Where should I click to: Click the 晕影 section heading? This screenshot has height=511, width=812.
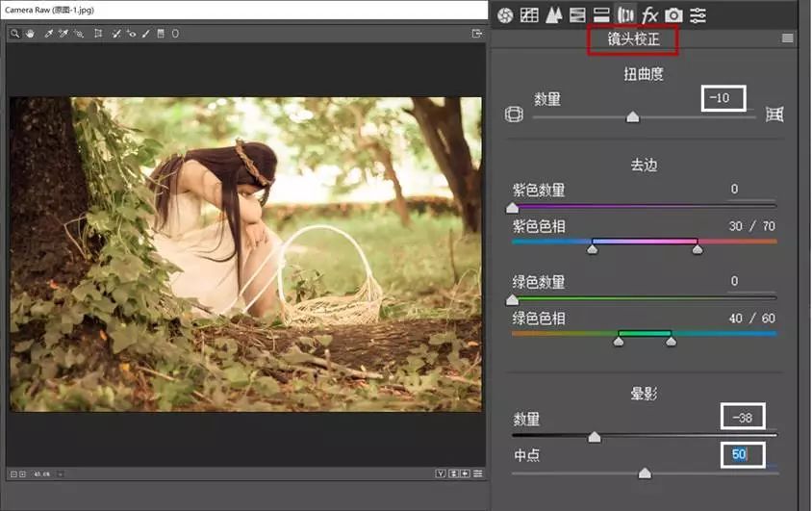(644, 395)
